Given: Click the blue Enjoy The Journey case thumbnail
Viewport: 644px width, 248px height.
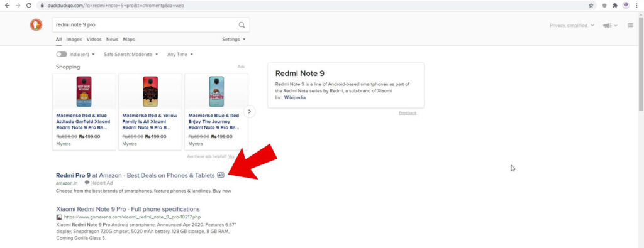Looking at the screenshot, I should (x=216, y=92).
